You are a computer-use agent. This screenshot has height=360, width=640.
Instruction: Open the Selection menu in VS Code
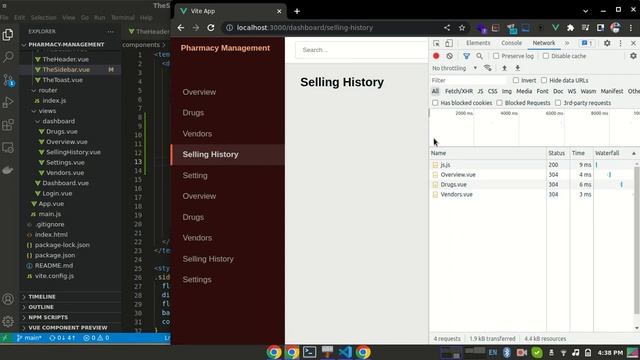click(x=44, y=18)
